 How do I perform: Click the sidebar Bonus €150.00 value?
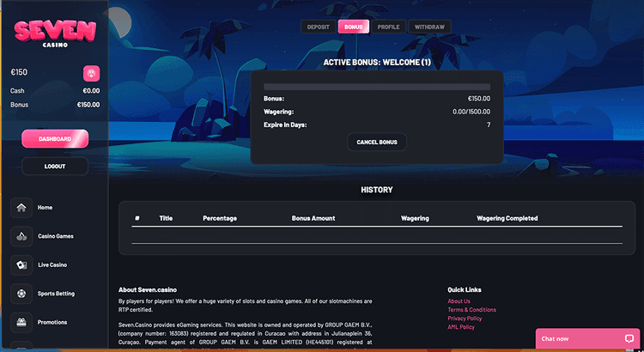(88, 105)
